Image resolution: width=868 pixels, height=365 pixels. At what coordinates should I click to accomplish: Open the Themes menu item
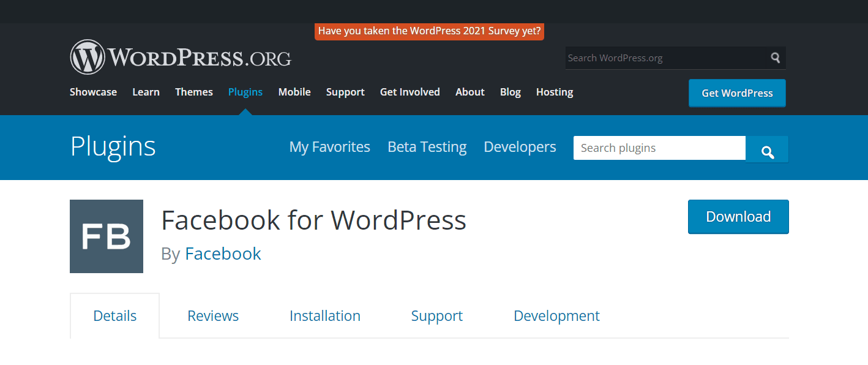194,92
